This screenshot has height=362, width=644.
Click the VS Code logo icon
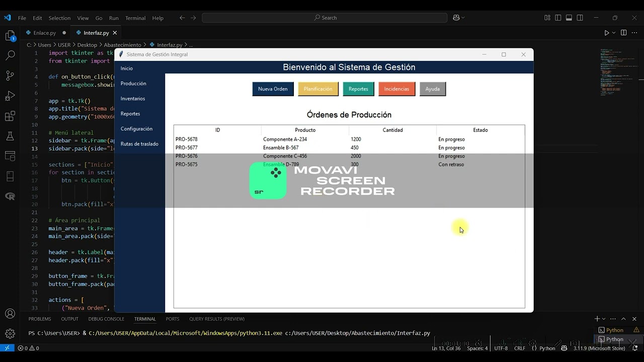[7, 18]
